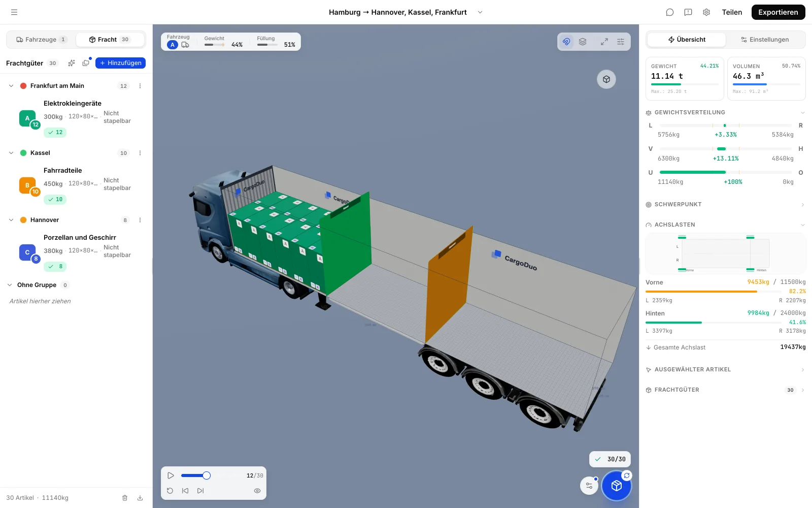Toggle the highlighted view mode icon
Viewport: 812px width, 508px height.
[x=566, y=42]
